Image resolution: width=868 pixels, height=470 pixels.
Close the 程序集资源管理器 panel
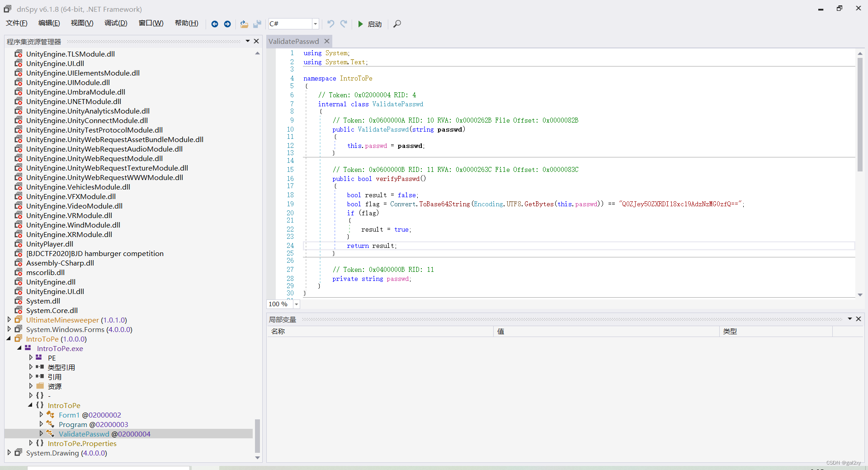tap(256, 41)
